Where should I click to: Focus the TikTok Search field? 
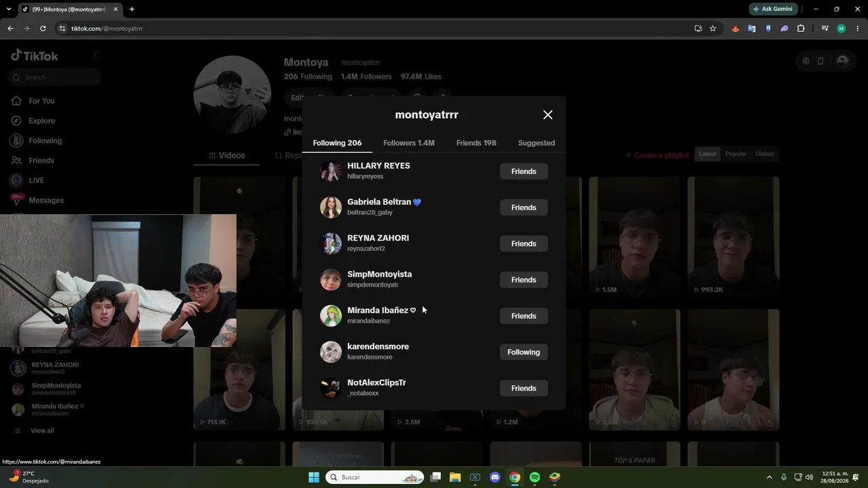pos(56,77)
